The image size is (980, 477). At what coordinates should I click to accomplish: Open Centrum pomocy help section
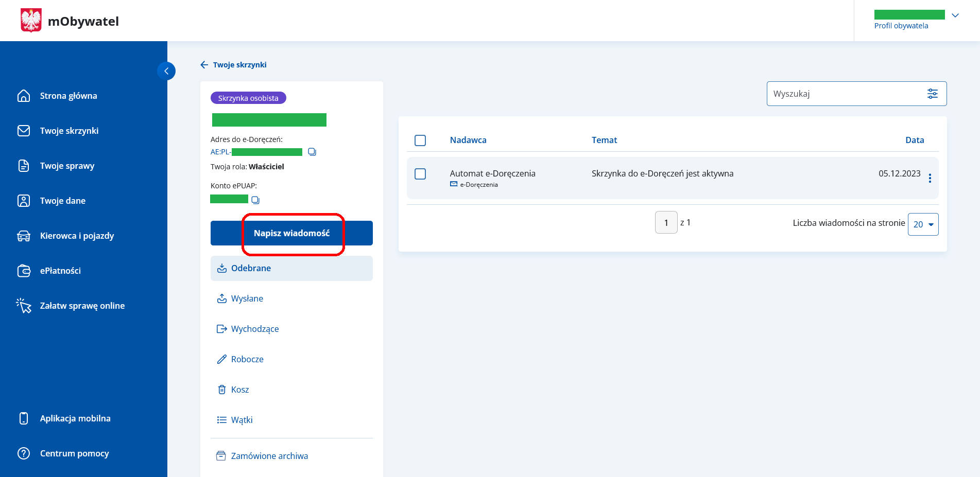pos(74,453)
